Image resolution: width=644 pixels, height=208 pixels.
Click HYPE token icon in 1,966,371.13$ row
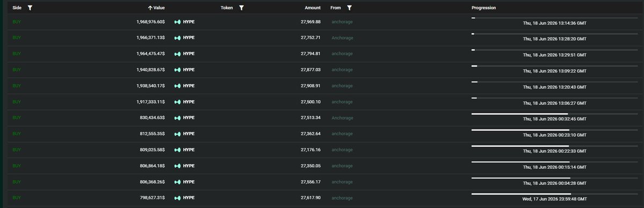click(x=177, y=38)
